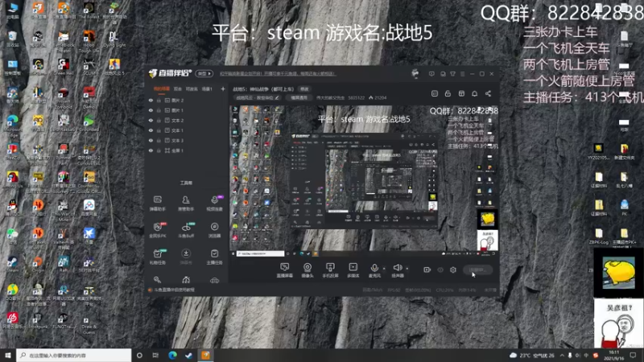Screen dimensions: 644x362
Task: Hide the 图片 2 layer
Action: 151,100
